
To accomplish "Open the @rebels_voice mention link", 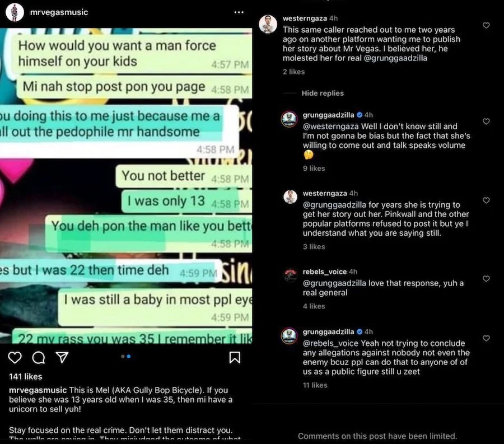I will [x=330, y=343].
